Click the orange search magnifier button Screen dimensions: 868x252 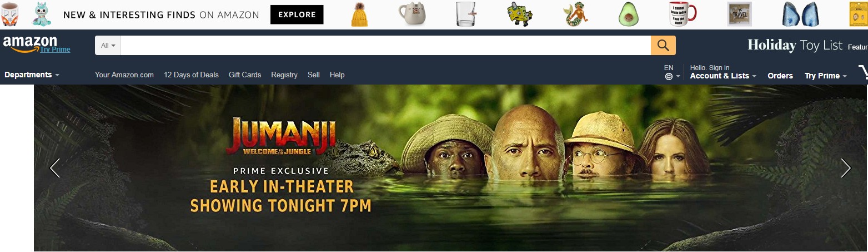pos(663,45)
